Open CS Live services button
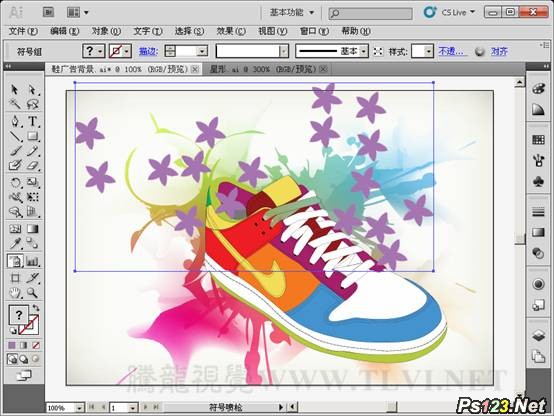 point(449,13)
